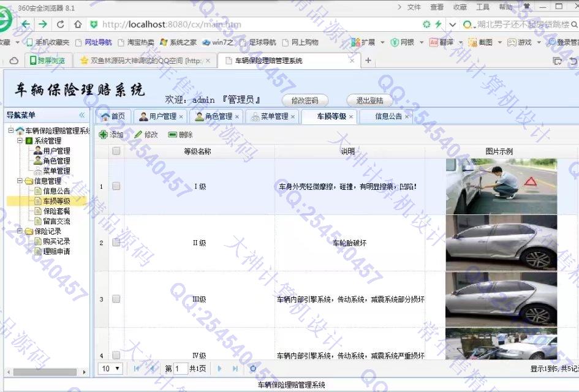
Task: Collapse the 信息管理 tree node
Action: point(20,181)
